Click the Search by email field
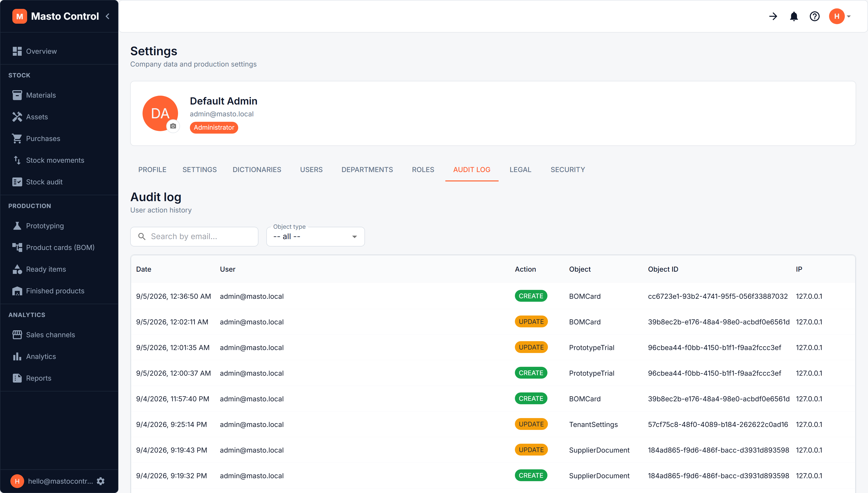 pos(194,236)
